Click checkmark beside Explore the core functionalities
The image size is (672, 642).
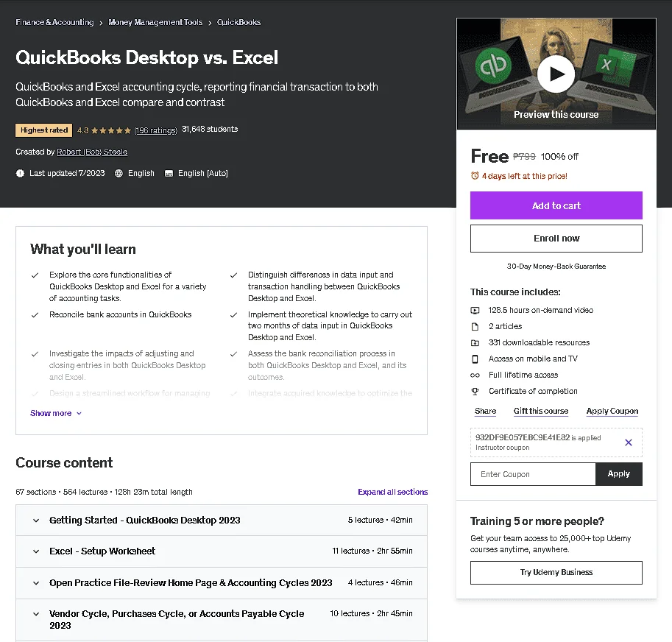tap(35, 275)
